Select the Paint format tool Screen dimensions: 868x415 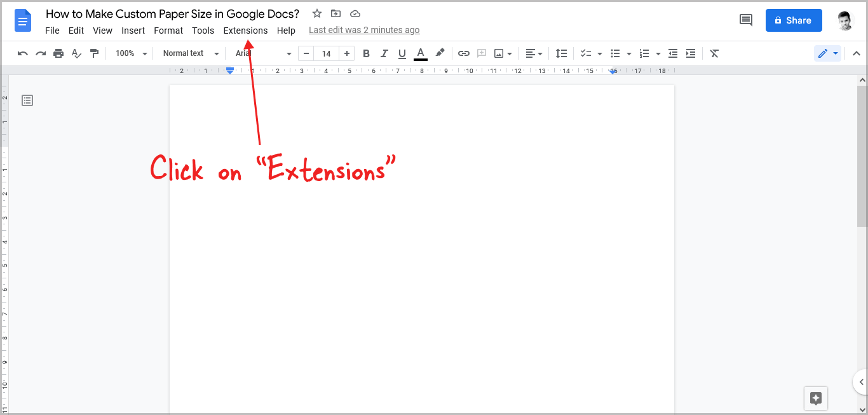94,53
